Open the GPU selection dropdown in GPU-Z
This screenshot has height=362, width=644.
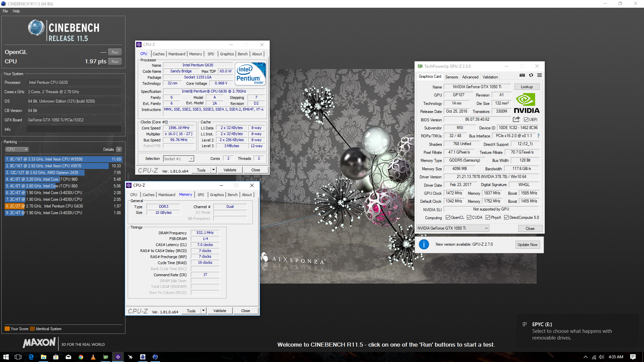452,228
